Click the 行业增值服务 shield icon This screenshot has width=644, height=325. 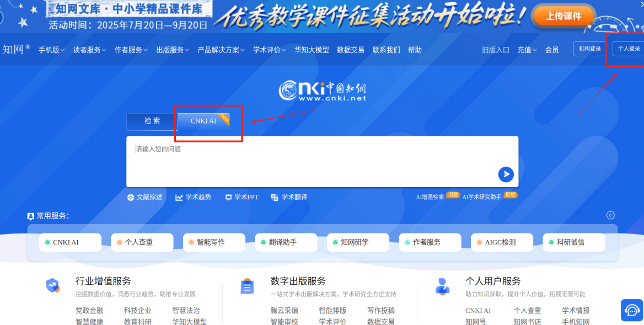[53, 286]
